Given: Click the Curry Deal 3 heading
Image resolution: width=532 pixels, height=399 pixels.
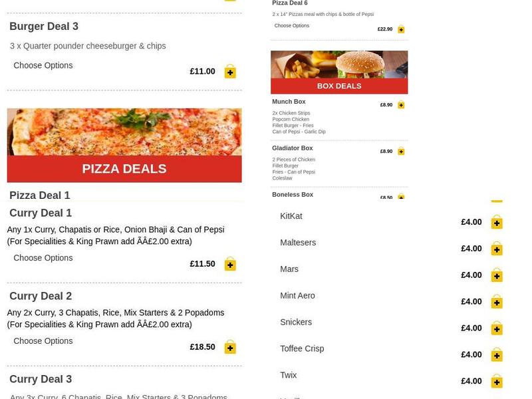Looking at the screenshot, I should point(41,379).
